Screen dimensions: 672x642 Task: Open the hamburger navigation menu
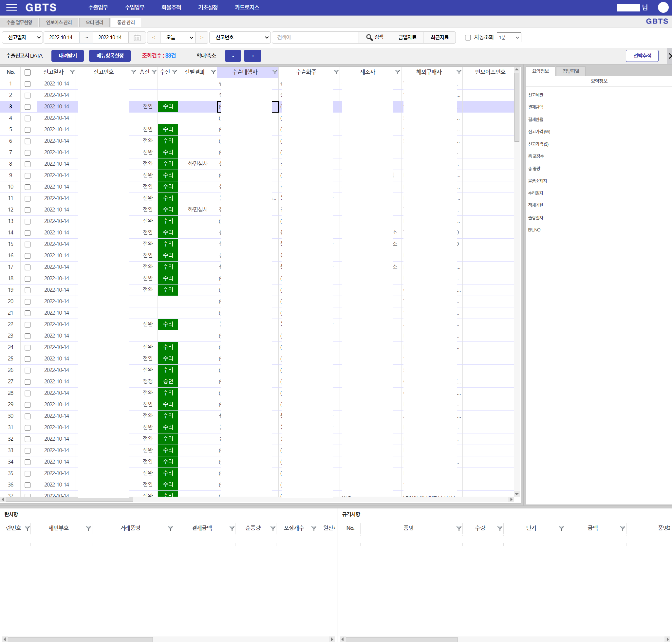coord(11,8)
